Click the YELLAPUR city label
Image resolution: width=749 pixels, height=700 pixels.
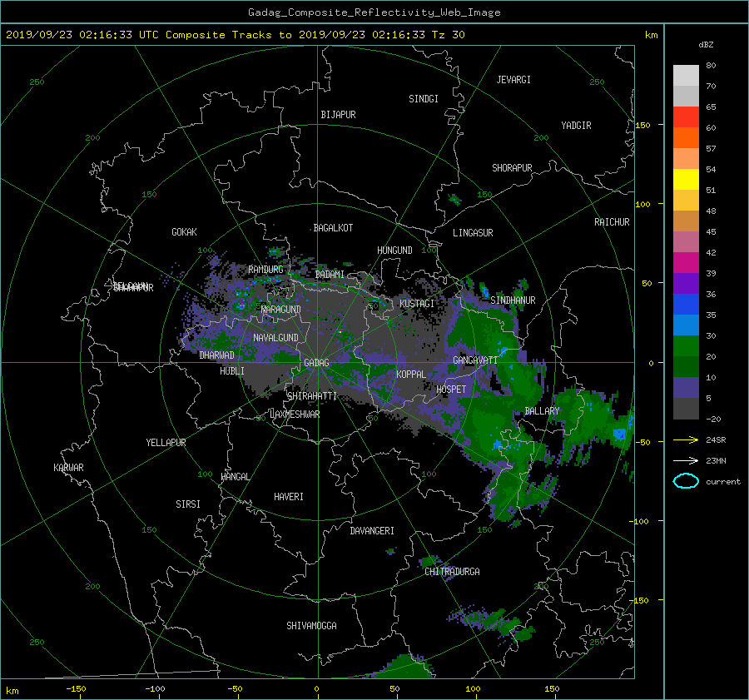166,443
